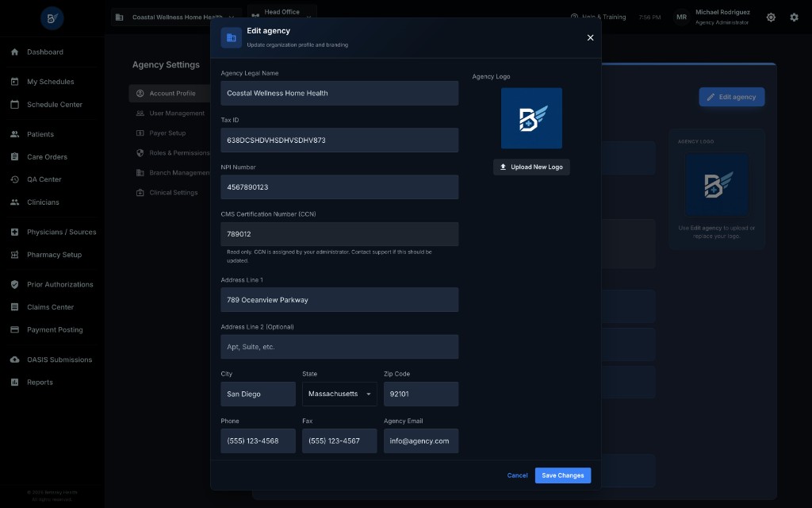Open settings via the top gear icon
Viewport: 812px width, 508px height.
[x=794, y=17]
